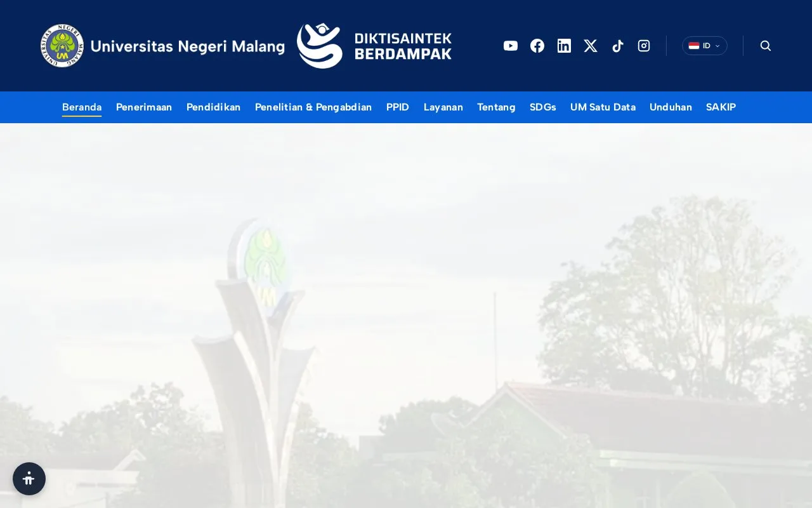Open the Instagram icon

tap(644, 46)
